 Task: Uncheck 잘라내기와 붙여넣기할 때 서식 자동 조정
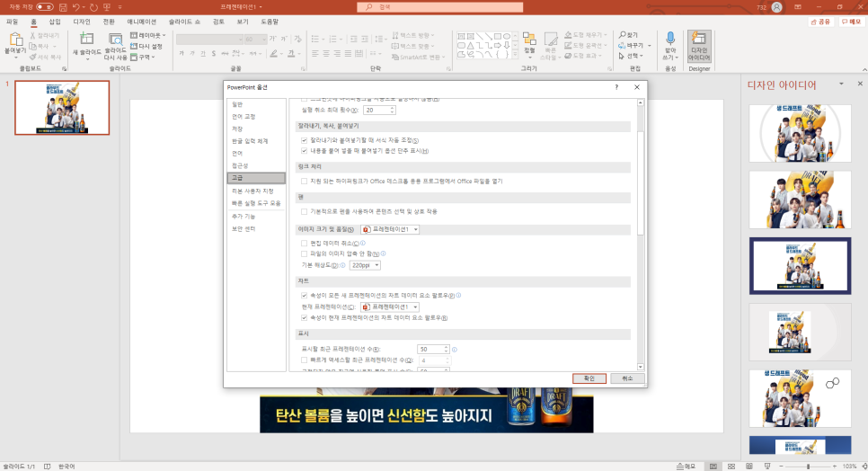click(304, 140)
